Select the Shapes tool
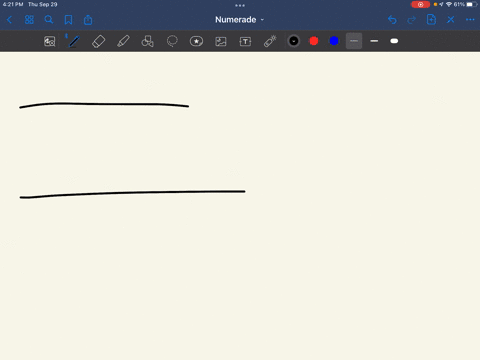Screen dimensions: 480x360 (148, 41)
